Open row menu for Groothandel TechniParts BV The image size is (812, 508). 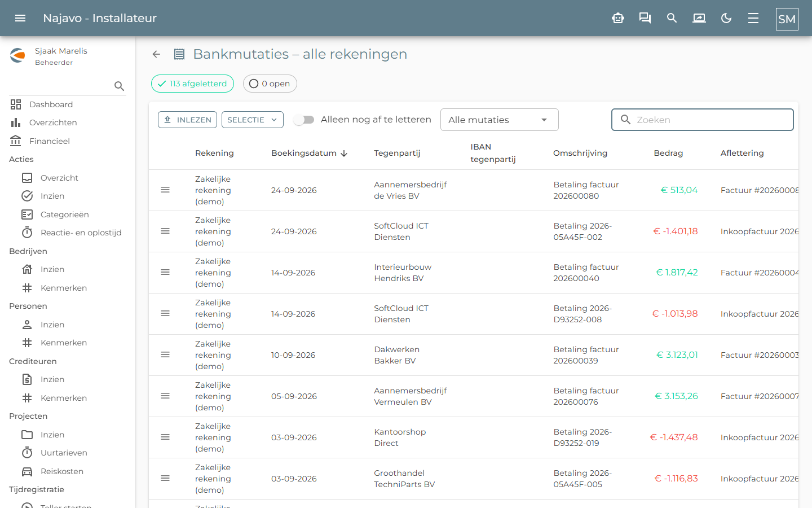(x=165, y=479)
